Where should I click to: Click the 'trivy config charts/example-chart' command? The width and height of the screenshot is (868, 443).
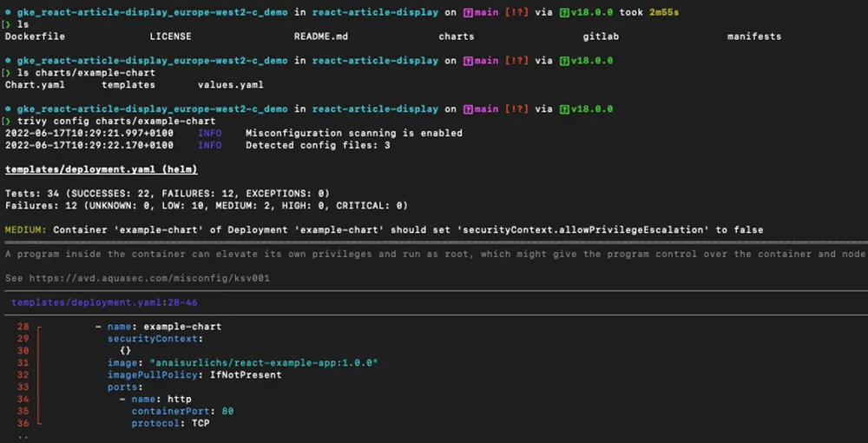116,121
